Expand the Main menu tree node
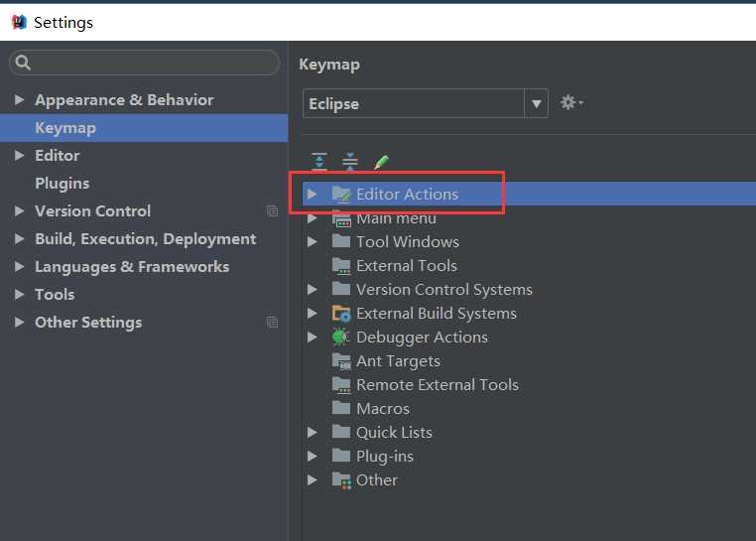Viewport: 756px width, 541px height. pos(312,218)
